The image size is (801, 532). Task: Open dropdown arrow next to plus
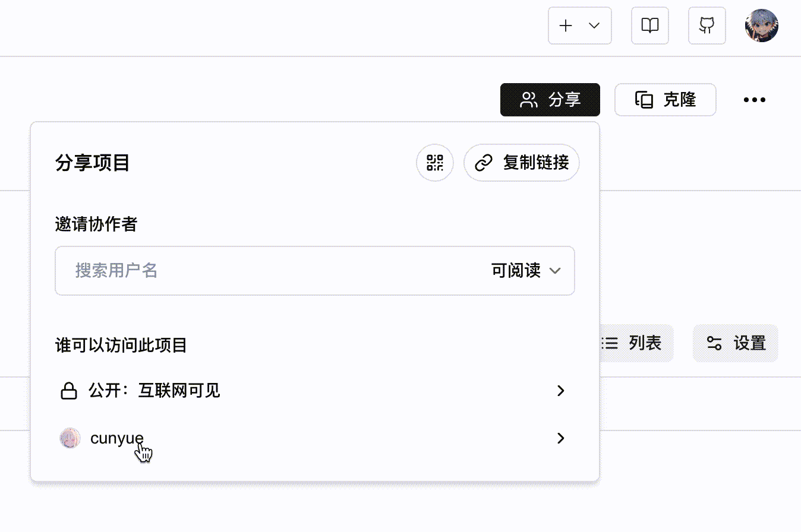594,26
